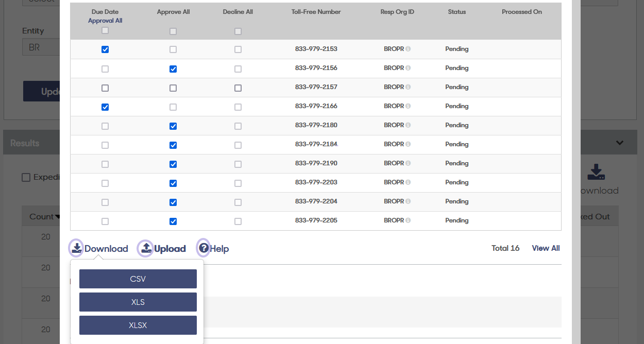Sort by the Count column arrow
This screenshot has height=344, width=644.
click(x=58, y=217)
